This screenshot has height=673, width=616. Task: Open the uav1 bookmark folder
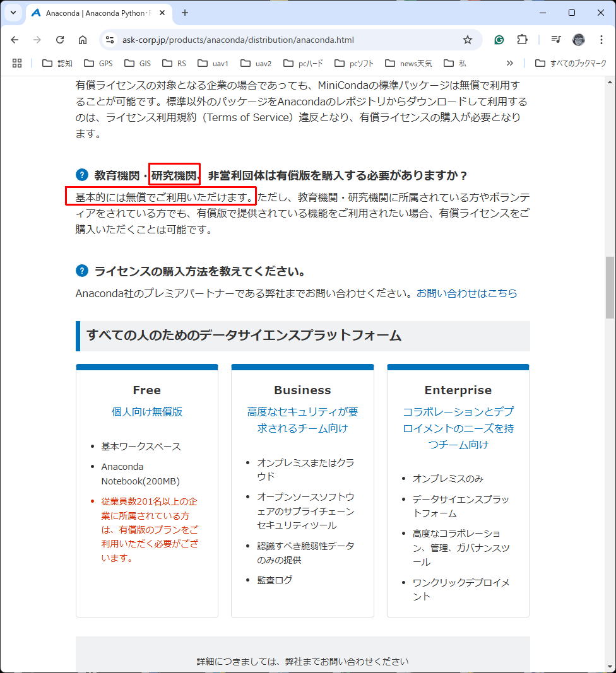(213, 64)
